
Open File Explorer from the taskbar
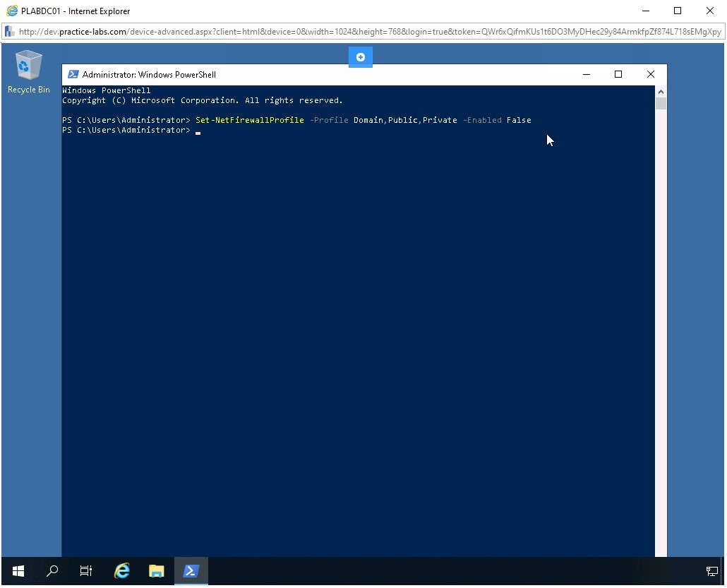156,571
